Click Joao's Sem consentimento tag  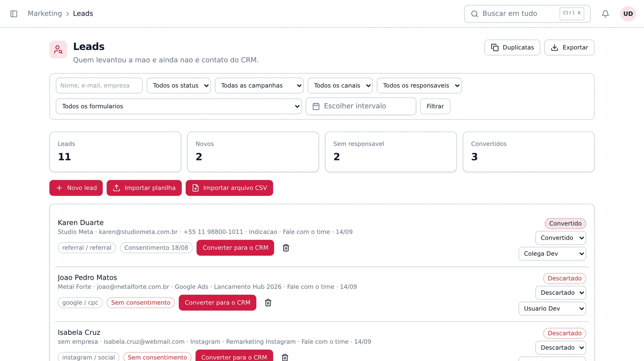pos(141,303)
